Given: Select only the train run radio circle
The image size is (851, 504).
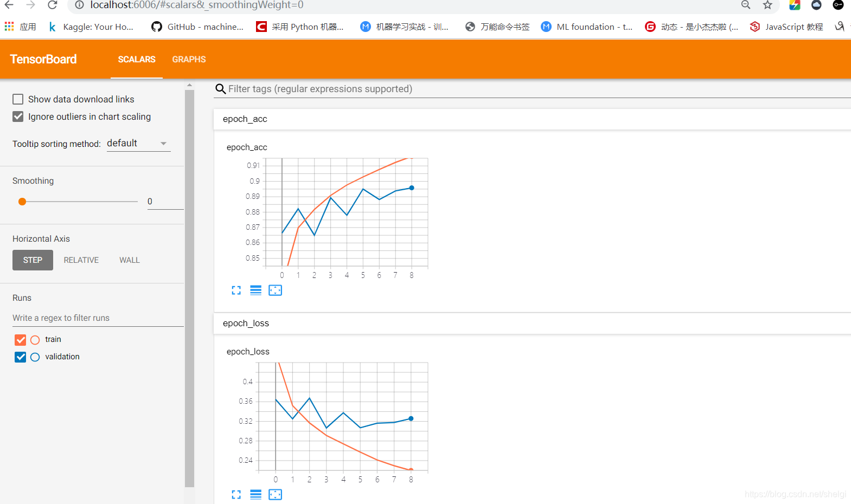Looking at the screenshot, I should tap(35, 340).
